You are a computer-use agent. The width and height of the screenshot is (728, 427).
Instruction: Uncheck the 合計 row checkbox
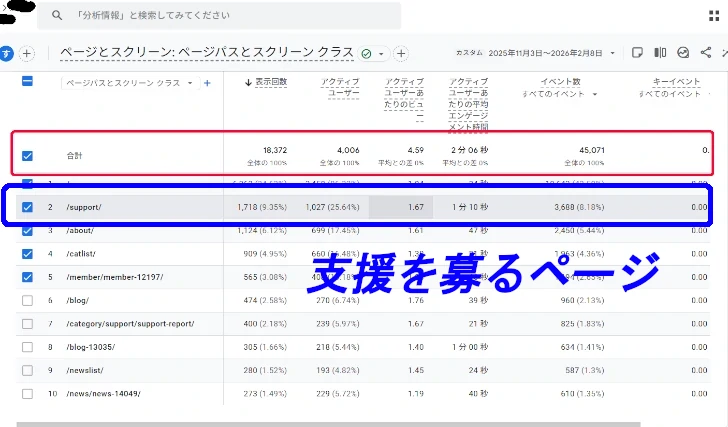[x=27, y=156]
